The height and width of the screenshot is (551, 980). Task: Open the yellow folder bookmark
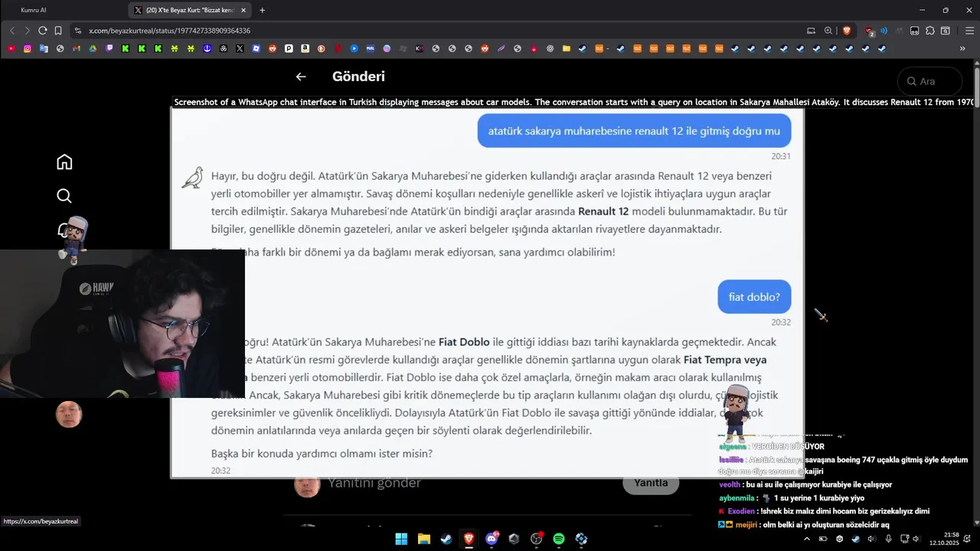click(567, 48)
